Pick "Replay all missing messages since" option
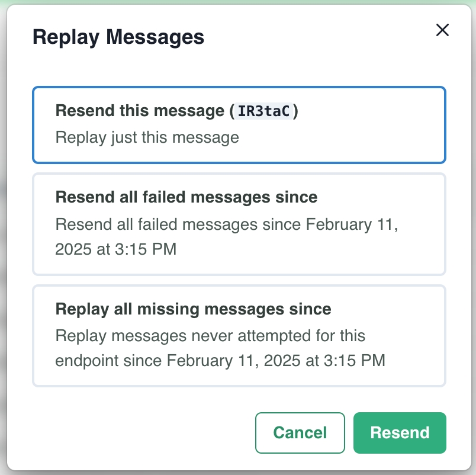 tap(239, 336)
